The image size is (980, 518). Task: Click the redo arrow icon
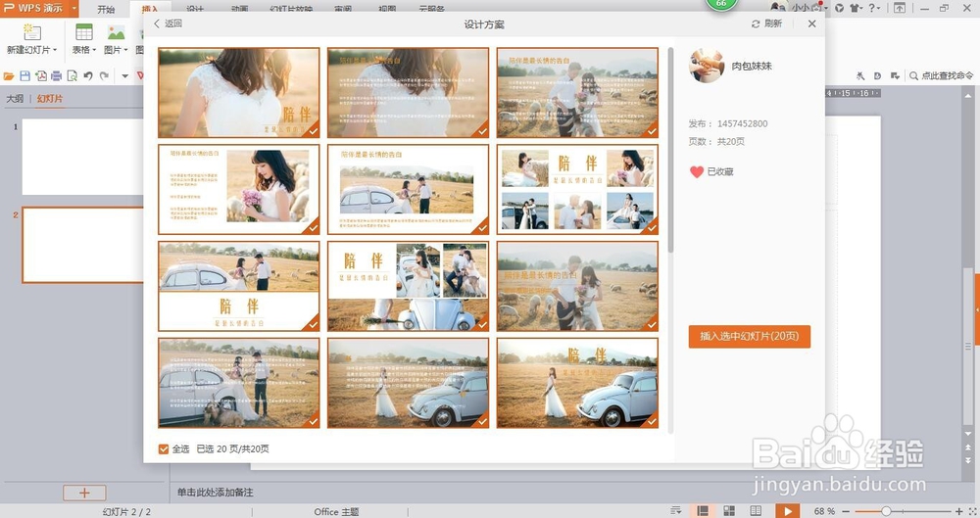105,75
